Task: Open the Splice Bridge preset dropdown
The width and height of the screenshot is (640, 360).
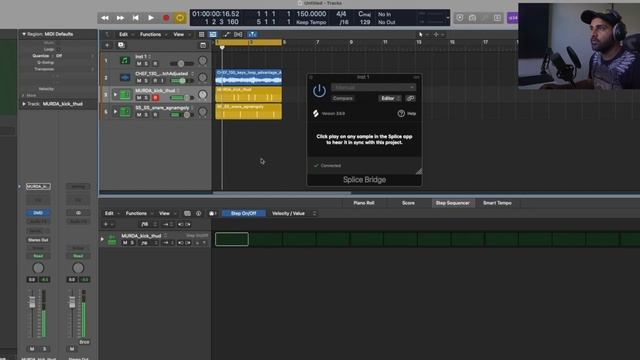Action: [373, 87]
